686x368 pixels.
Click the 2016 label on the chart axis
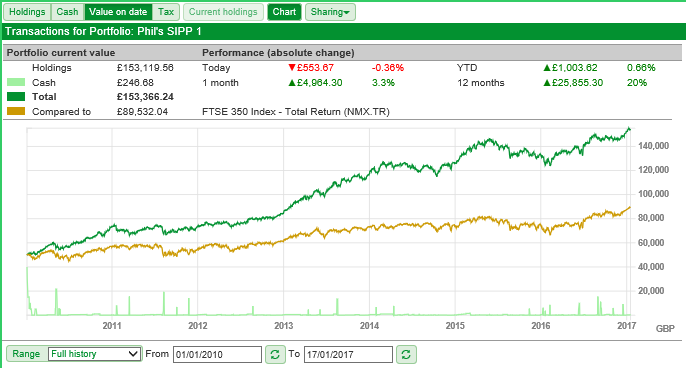point(541,326)
